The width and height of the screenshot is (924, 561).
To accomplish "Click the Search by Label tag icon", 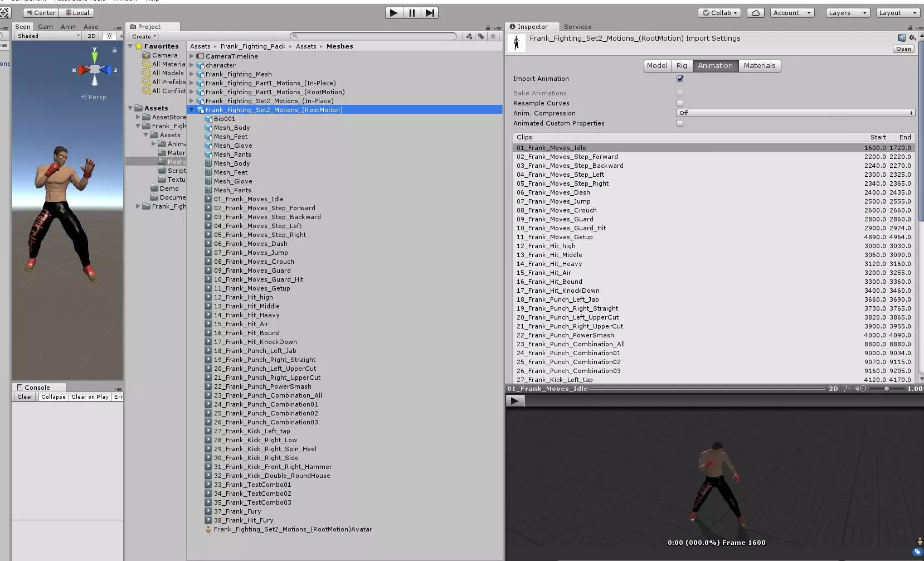I will [x=481, y=36].
